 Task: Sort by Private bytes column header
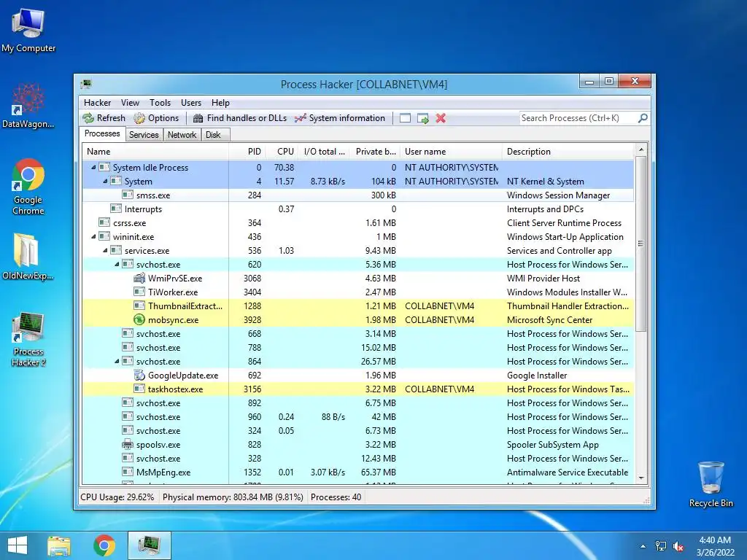click(374, 152)
